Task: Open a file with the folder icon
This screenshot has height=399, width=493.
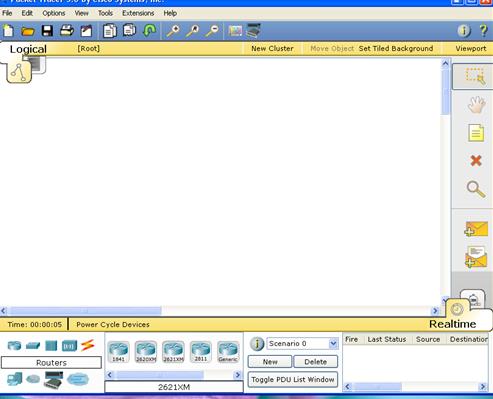Action: [28, 31]
